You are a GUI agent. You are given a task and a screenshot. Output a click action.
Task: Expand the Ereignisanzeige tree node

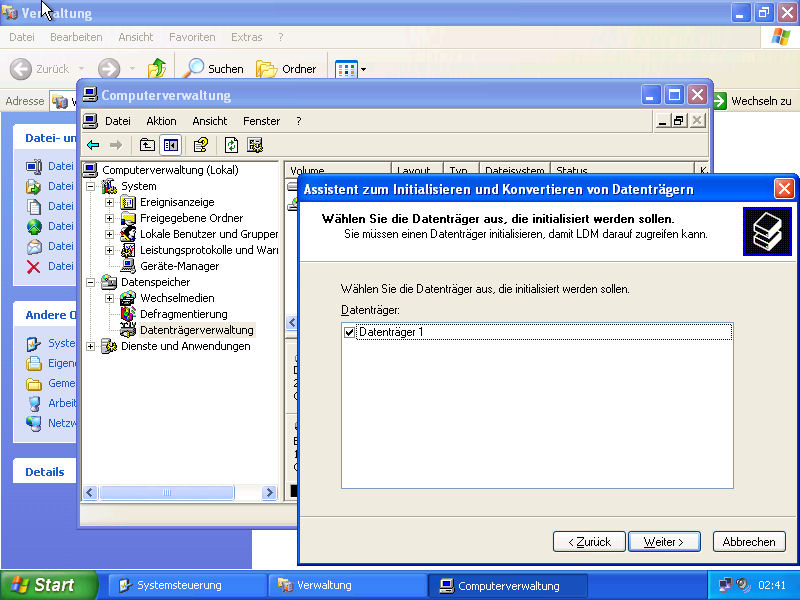click(109, 202)
